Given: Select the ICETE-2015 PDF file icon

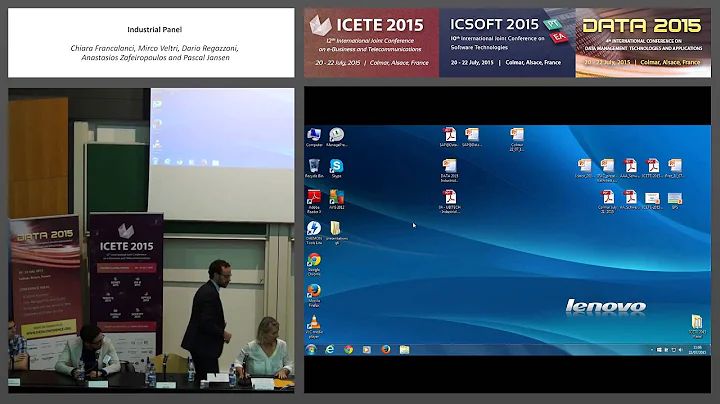Looking at the screenshot, I should (652, 168).
